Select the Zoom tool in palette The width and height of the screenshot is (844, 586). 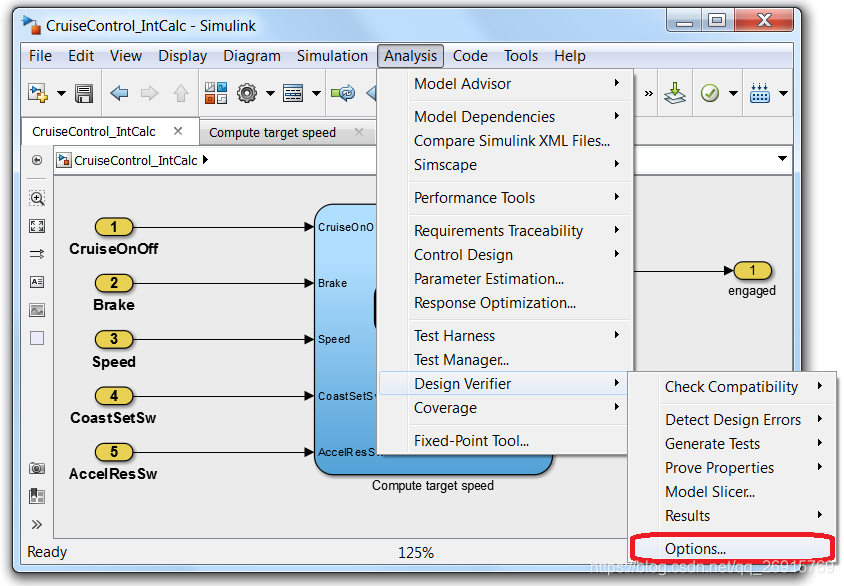tap(37, 198)
